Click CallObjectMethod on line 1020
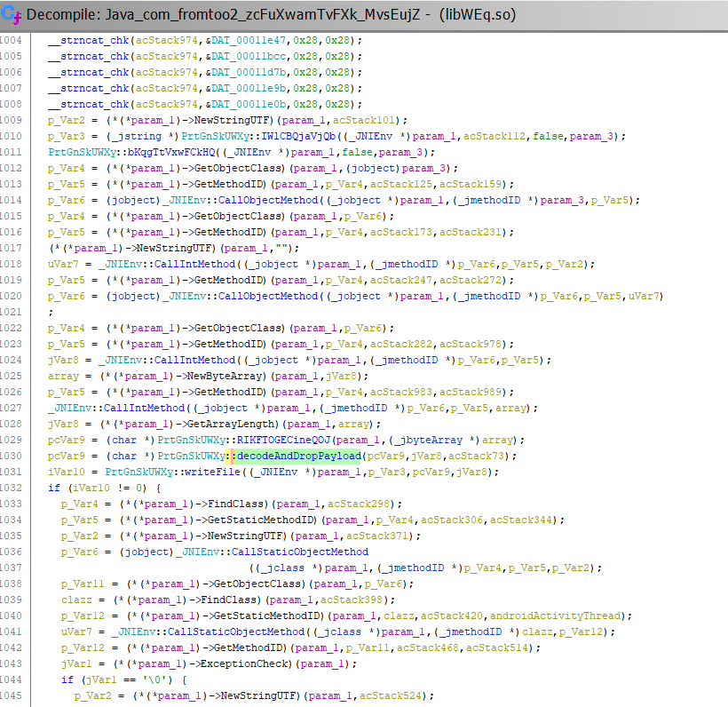 (268, 297)
